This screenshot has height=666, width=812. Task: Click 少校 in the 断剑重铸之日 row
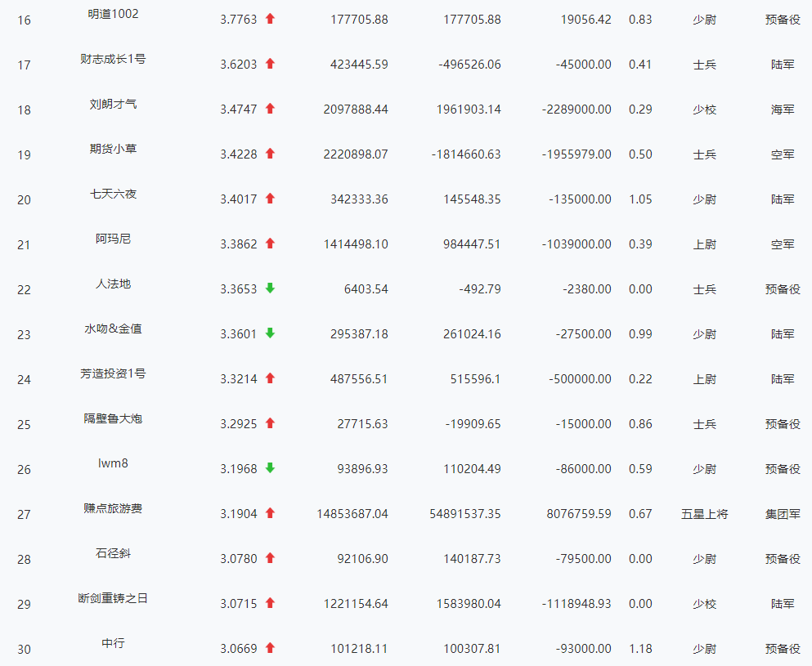coord(704,605)
